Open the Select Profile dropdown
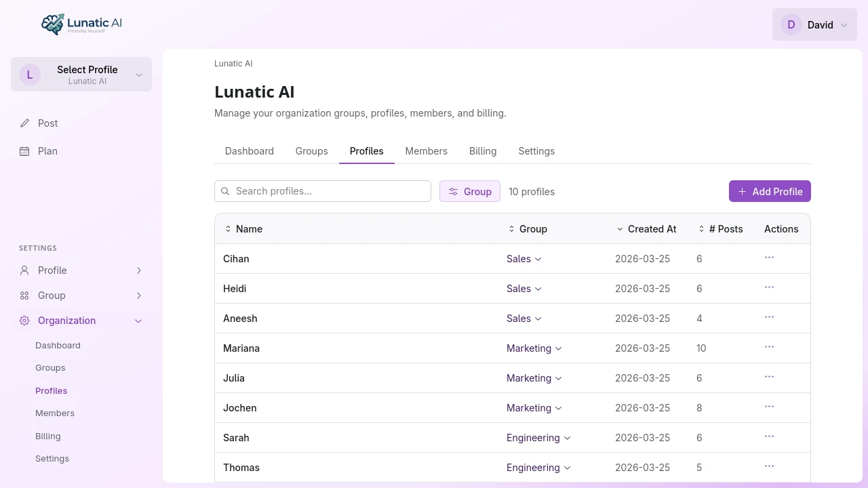The height and width of the screenshot is (488, 868). pyautogui.click(x=81, y=75)
